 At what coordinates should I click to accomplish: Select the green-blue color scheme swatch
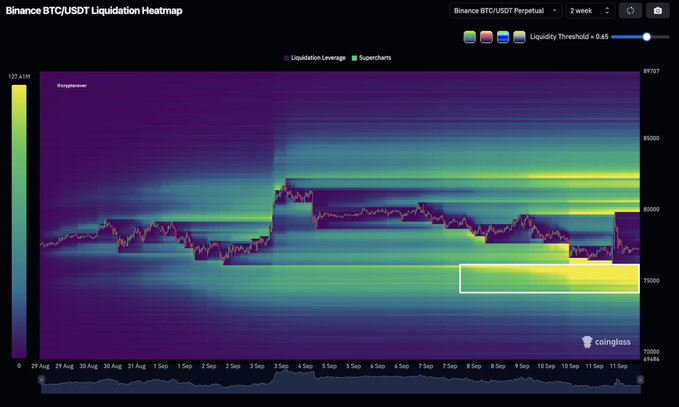(470, 37)
